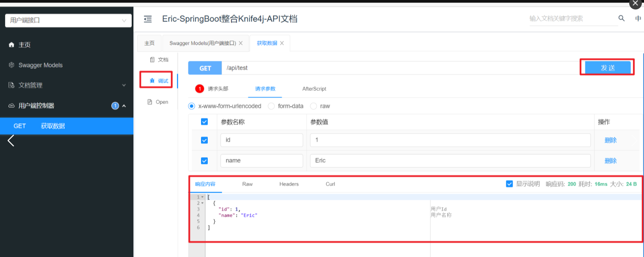
Task: Switch to 请求参数 tab
Action: point(265,89)
